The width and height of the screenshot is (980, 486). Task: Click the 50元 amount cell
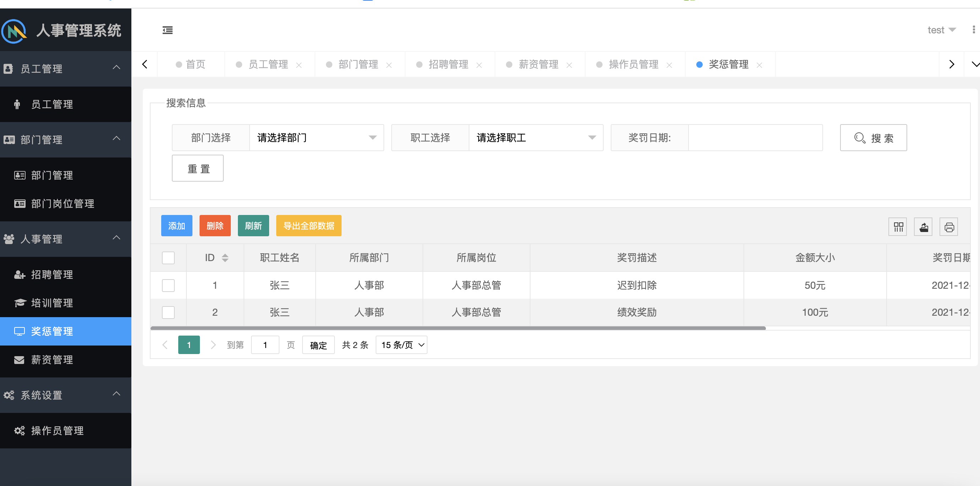pos(815,285)
